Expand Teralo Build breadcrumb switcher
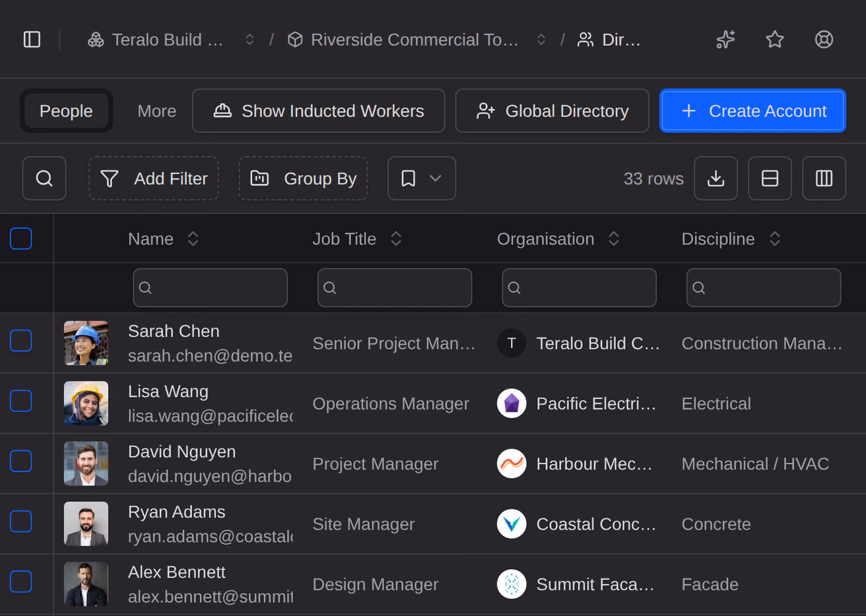 tap(250, 40)
